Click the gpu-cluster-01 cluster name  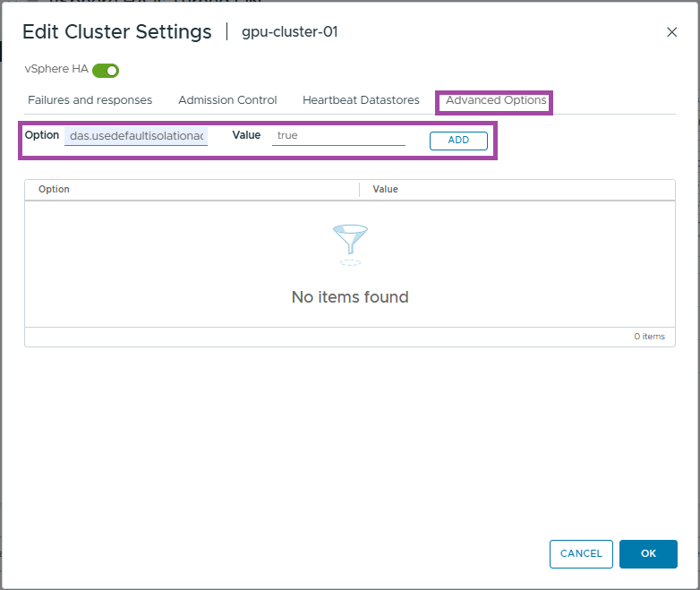(x=290, y=32)
